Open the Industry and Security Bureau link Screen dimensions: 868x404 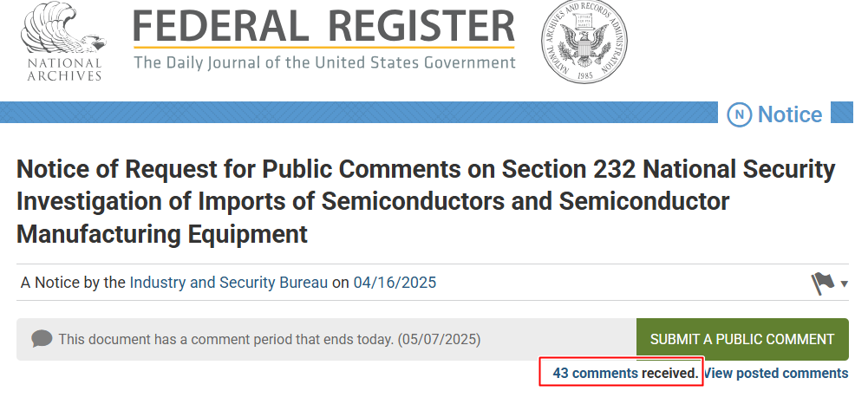tap(229, 283)
